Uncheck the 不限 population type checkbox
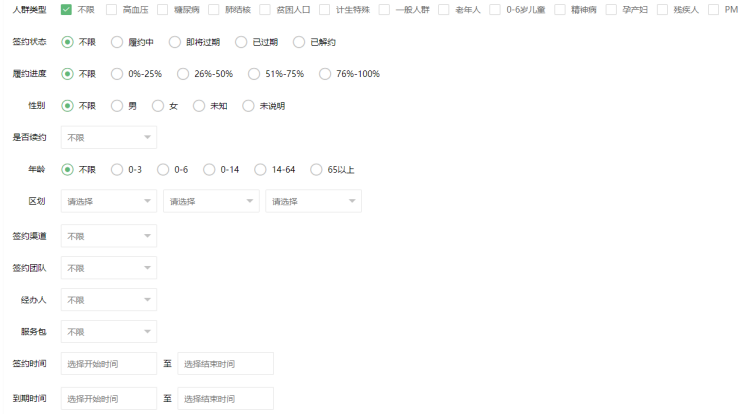 67,10
